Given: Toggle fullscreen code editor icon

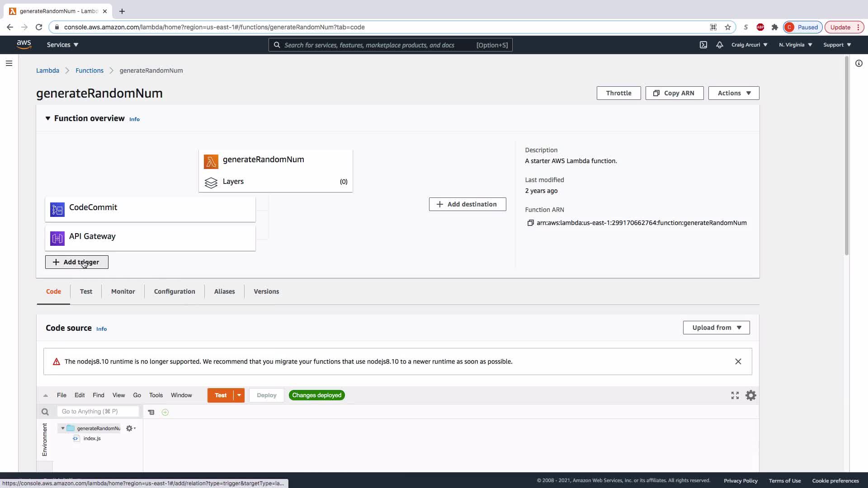Looking at the screenshot, I should click(735, 395).
